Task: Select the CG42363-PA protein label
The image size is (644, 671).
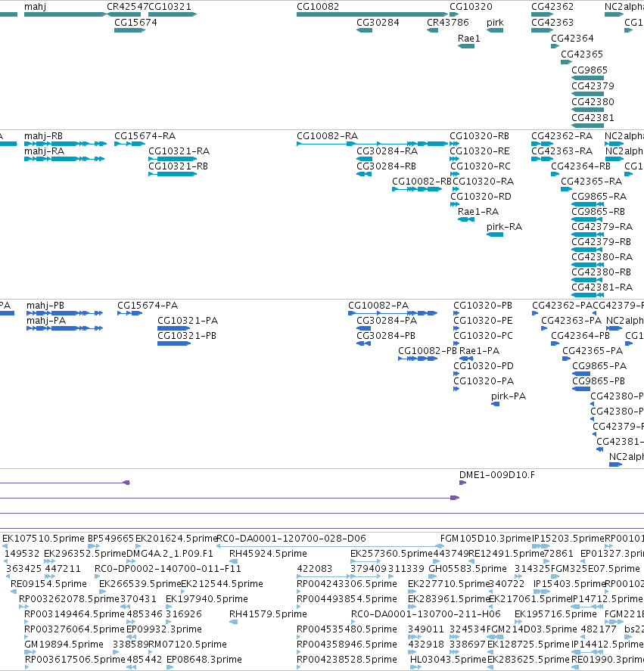Action: [571, 321]
